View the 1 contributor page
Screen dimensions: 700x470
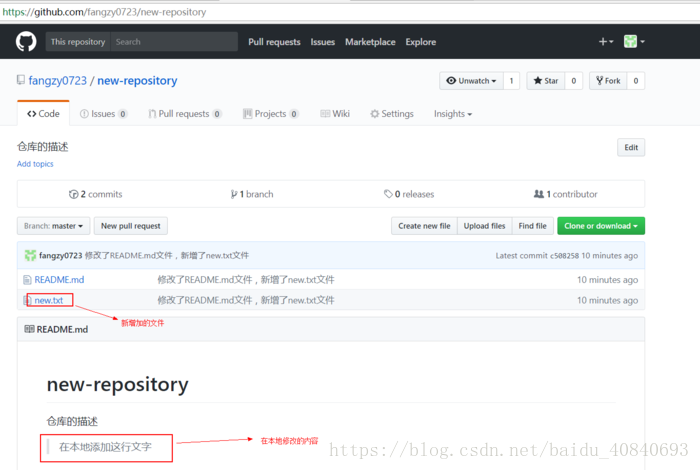[566, 194]
